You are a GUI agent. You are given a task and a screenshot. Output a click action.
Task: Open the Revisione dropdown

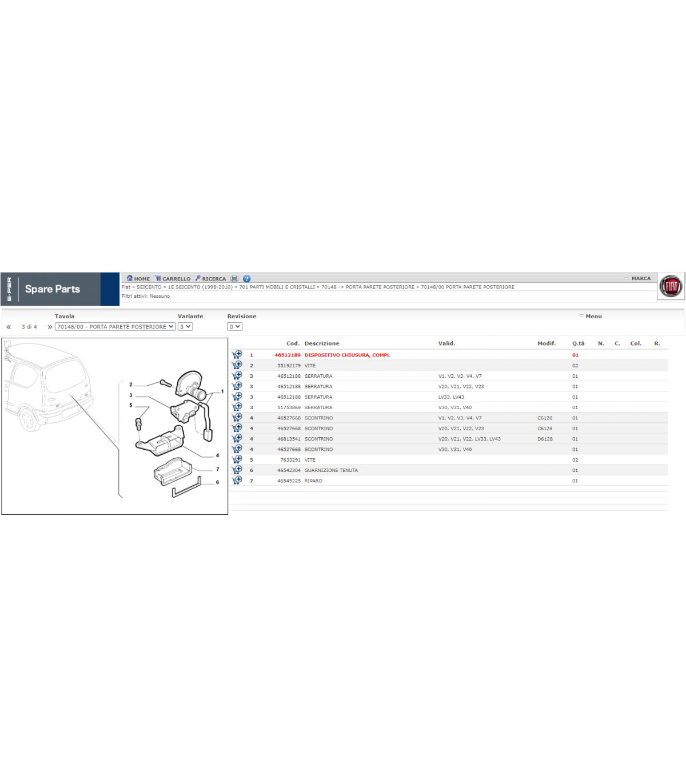click(234, 327)
